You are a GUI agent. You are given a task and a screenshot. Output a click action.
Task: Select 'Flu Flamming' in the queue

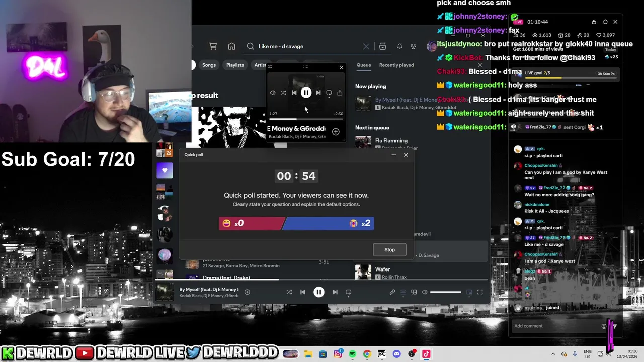[x=391, y=141]
